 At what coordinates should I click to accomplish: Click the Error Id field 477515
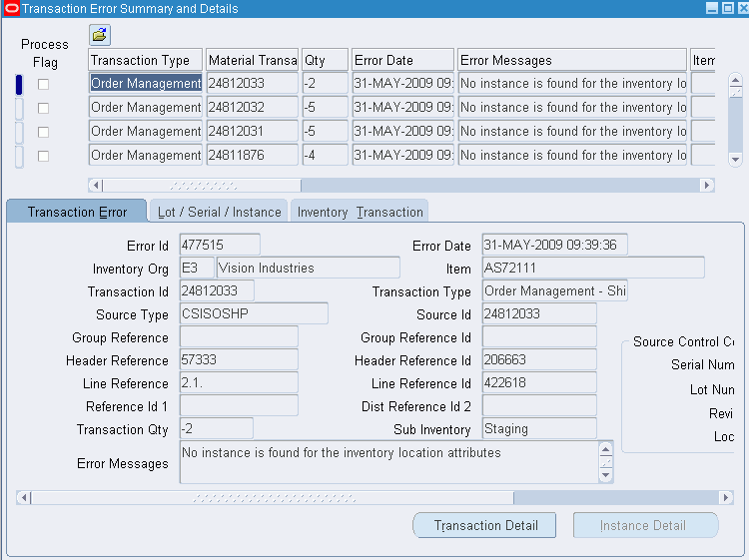pos(220,245)
